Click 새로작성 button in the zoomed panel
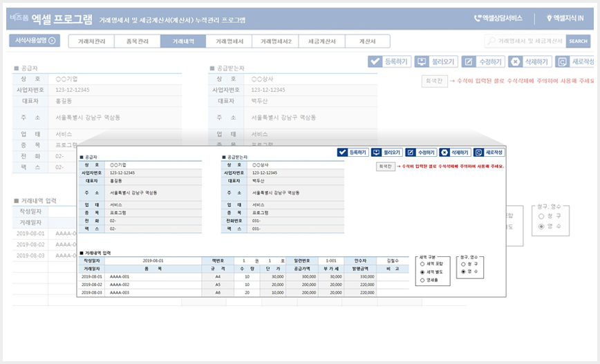 tap(489, 153)
